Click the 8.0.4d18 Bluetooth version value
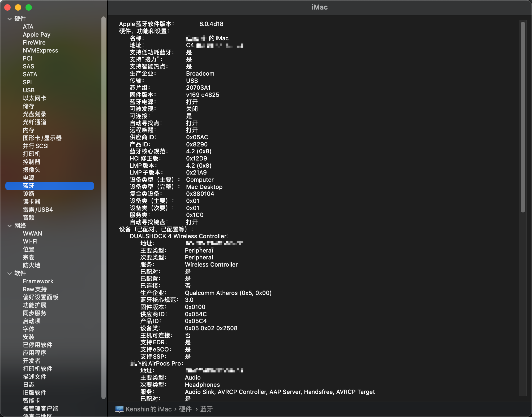This screenshot has width=532, height=417. point(211,24)
